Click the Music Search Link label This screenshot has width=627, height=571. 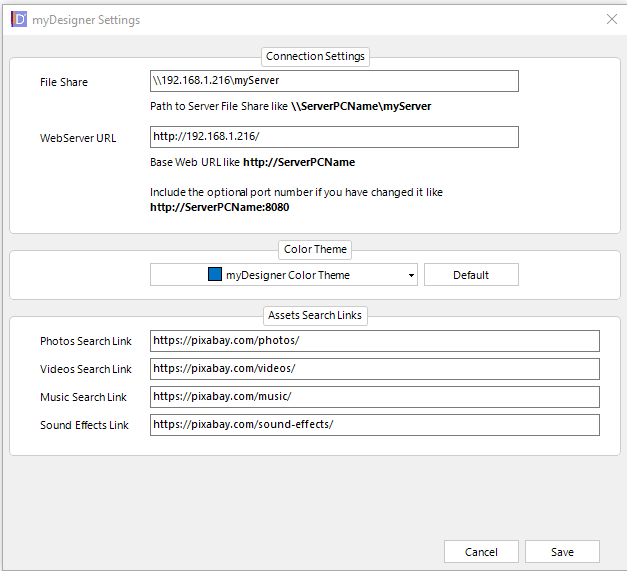pos(83,397)
